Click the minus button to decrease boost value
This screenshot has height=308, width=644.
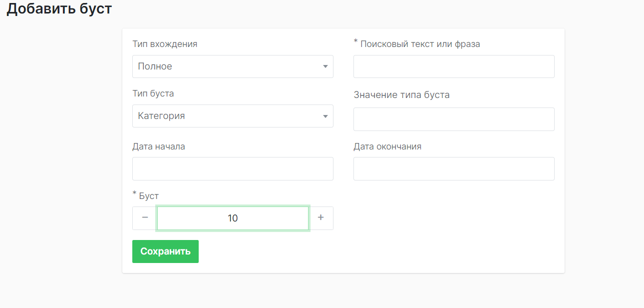pos(144,218)
